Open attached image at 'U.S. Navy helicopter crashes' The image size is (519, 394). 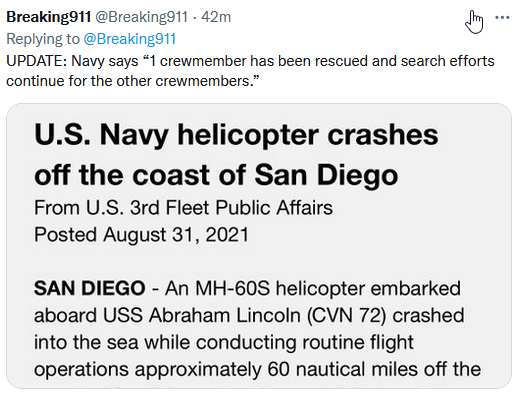click(236, 135)
